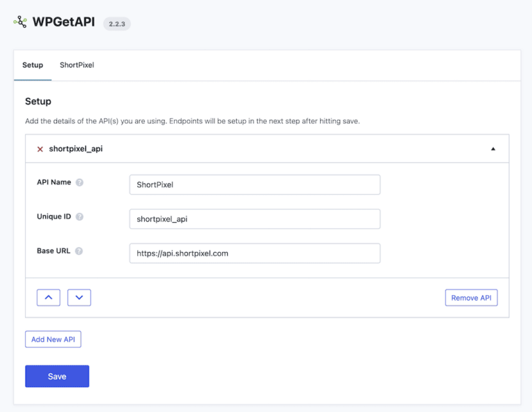This screenshot has height=412, width=532.
Task: Move the API down with the chevron button
Action: coord(79,297)
